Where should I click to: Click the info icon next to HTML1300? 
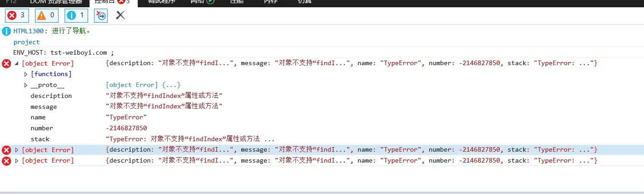(6, 31)
